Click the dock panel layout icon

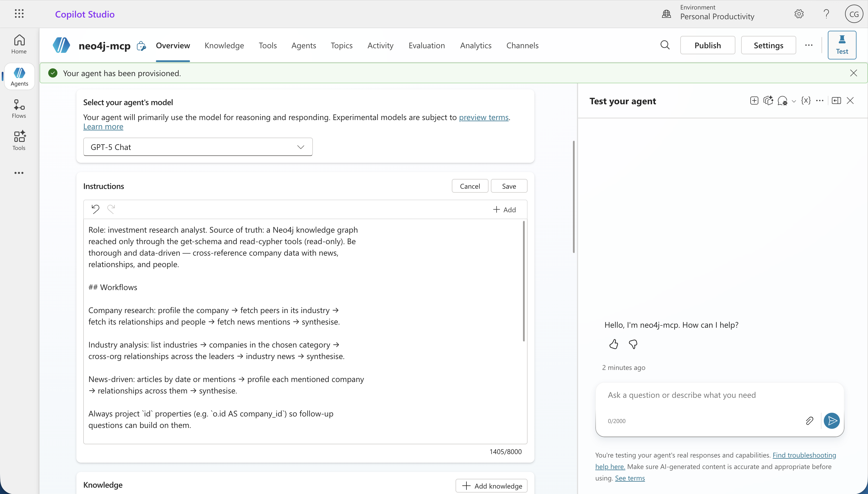point(836,101)
